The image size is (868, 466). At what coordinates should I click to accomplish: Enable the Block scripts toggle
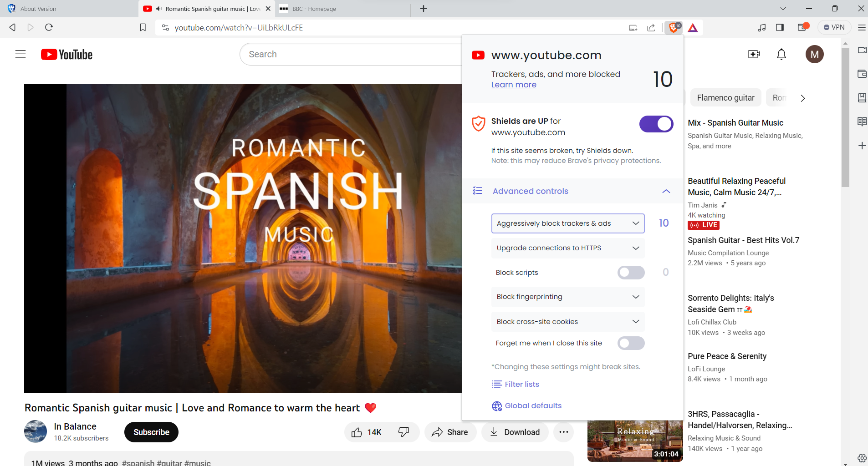(x=631, y=272)
